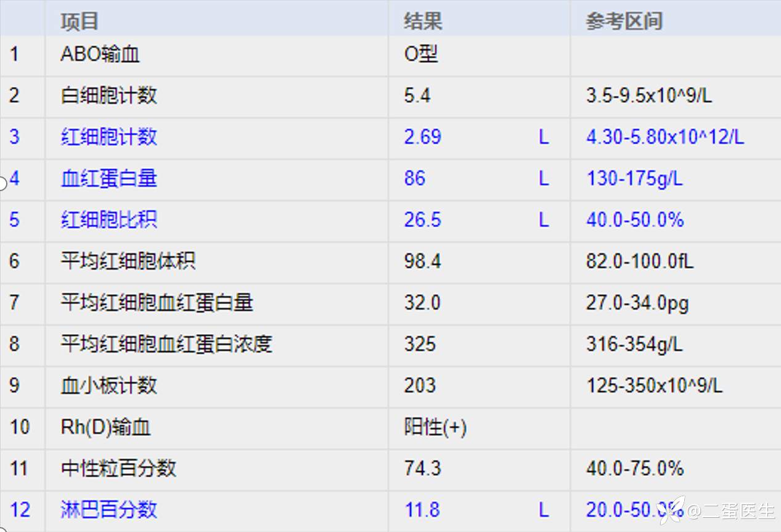The height and width of the screenshot is (532, 781).
Task: Select the ABO输血 row item
Action: coord(100,54)
